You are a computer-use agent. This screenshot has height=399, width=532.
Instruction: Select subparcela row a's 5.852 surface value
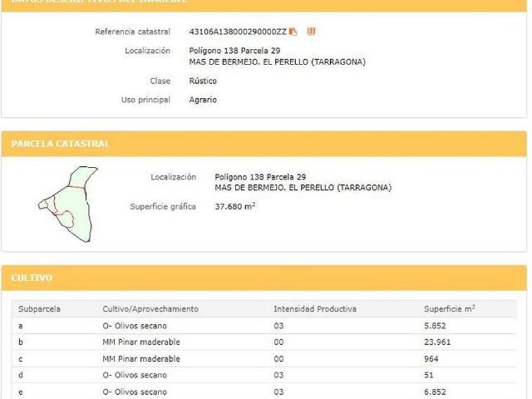coord(436,326)
